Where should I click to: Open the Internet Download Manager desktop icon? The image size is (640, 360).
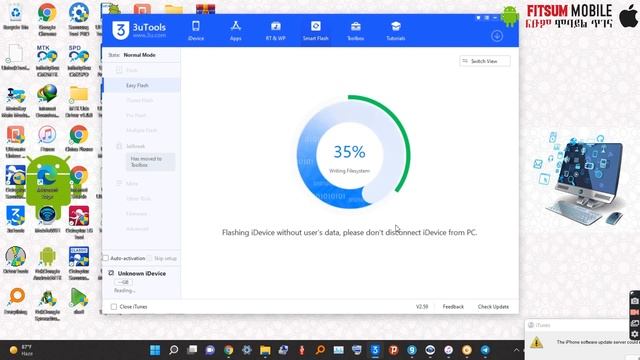(47, 100)
